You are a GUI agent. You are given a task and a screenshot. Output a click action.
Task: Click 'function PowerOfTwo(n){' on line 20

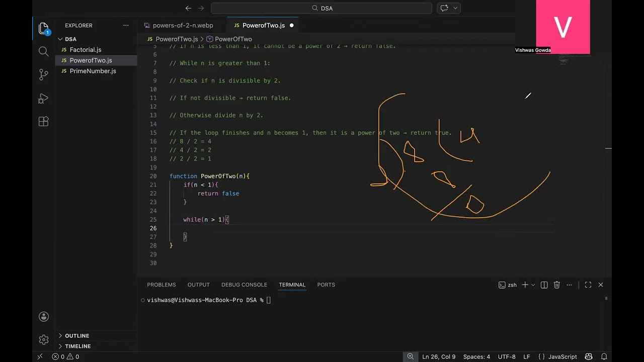209,176
